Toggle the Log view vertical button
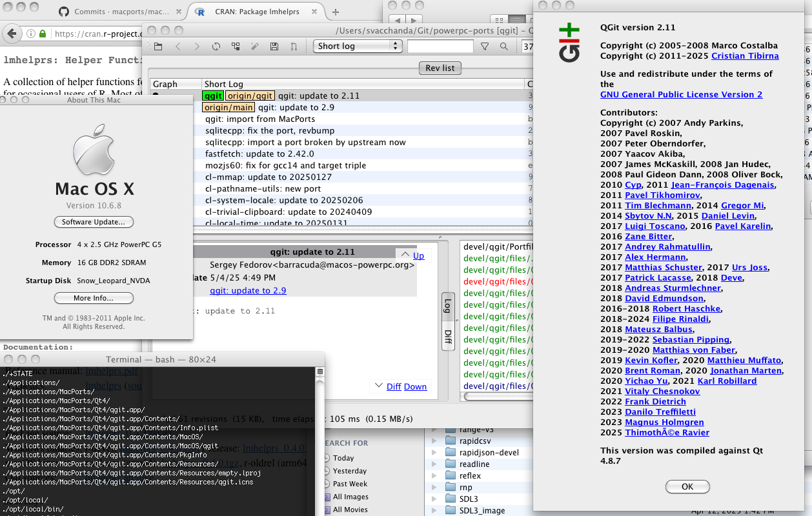This screenshot has width=812, height=516. [x=447, y=306]
